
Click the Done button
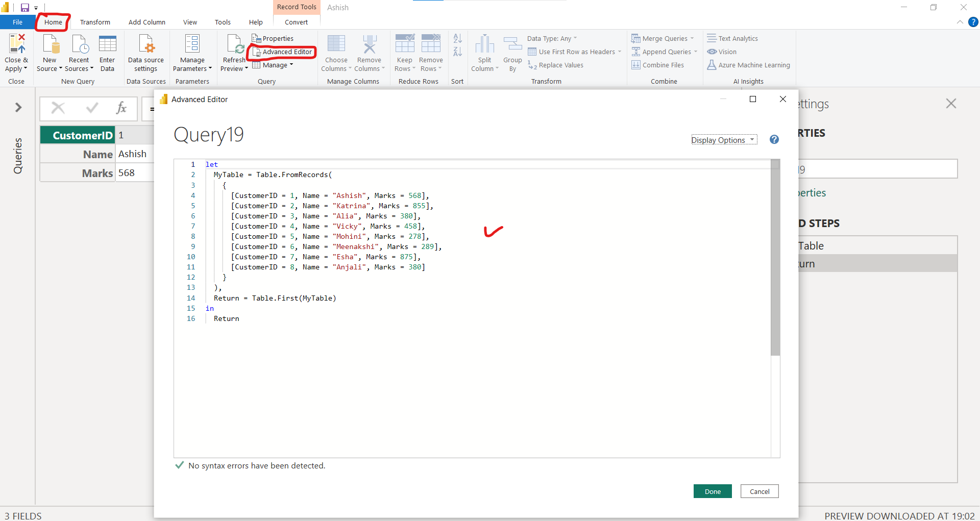tap(712, 491)
